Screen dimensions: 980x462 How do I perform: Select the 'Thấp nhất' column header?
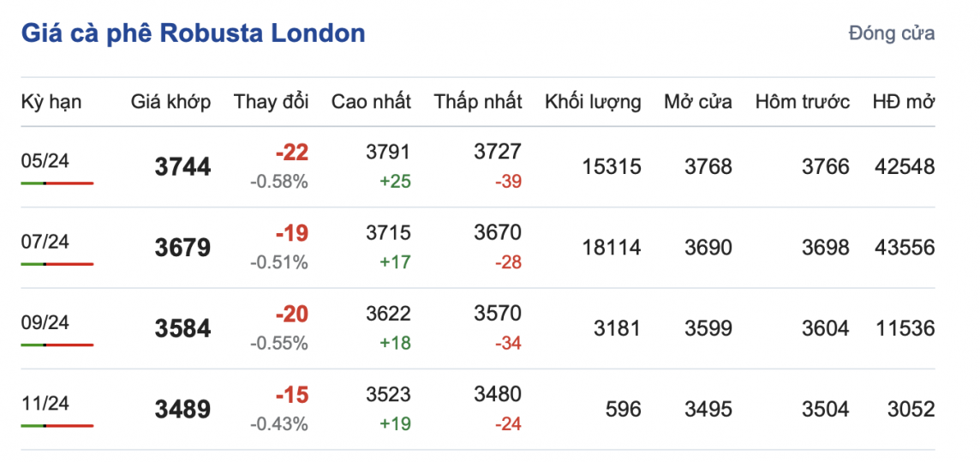pos(477,102)
